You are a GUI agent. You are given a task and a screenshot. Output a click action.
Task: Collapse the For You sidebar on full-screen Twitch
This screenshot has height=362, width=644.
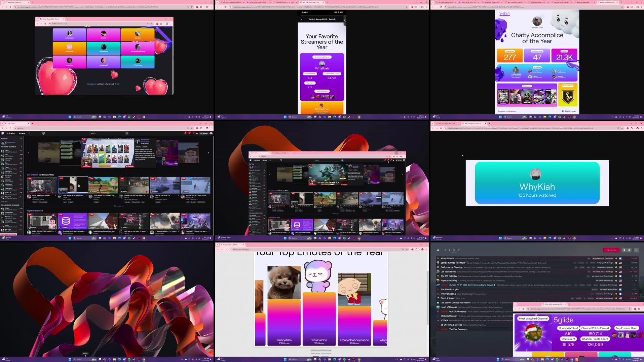[x=21, y=138]
